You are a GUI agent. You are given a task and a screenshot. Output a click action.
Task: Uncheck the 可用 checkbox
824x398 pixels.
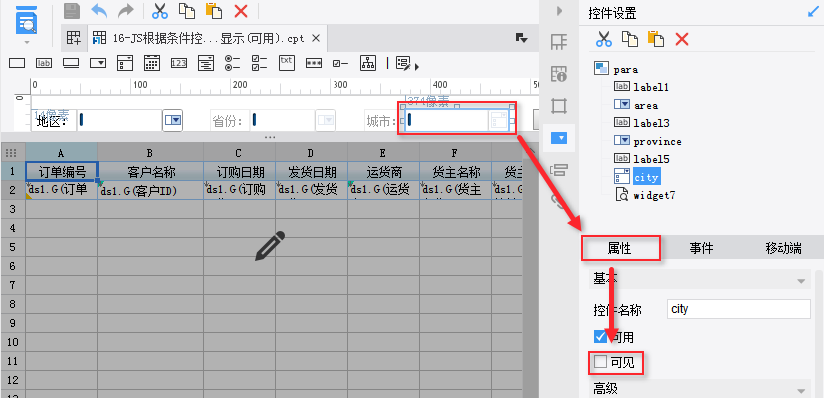pyautogui.click(x=600, y=336)
